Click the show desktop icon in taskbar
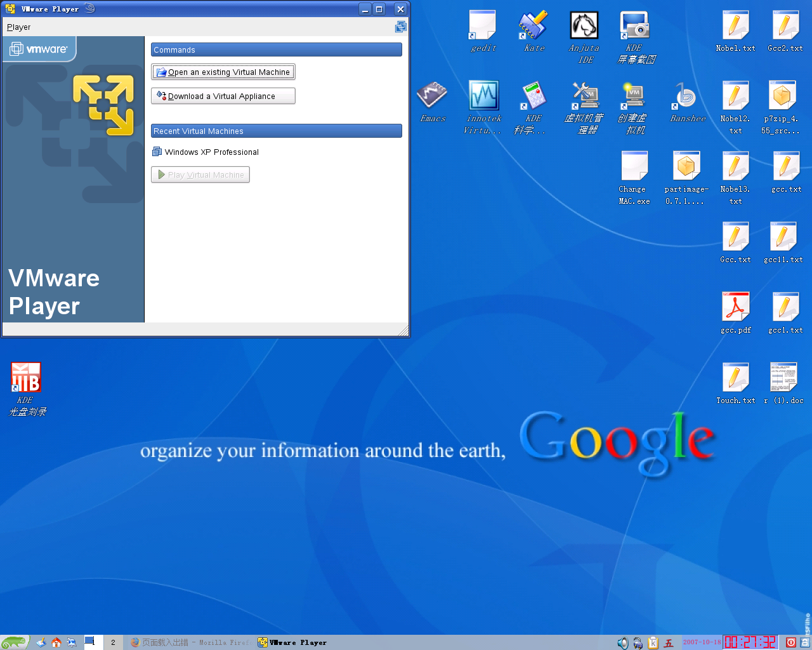812x650 pixels. (41, 642)
